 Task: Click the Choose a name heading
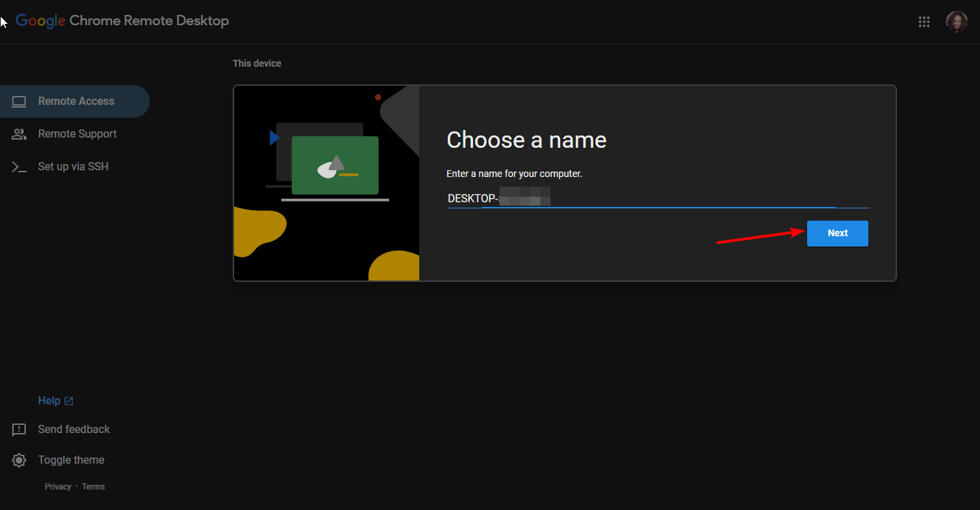526,140
